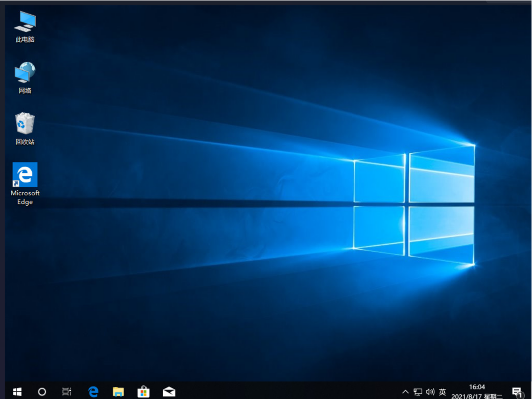Open network status in system tray
532x399 pixels.
418,392
